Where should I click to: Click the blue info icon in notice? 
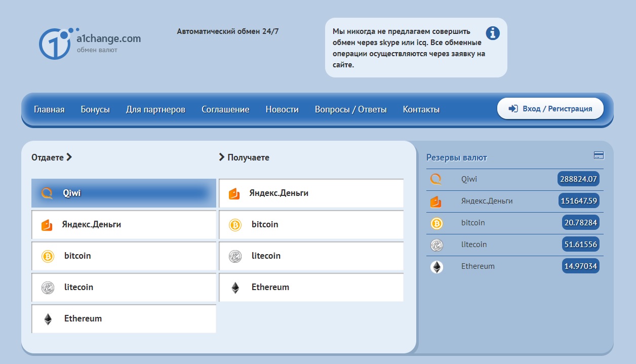point(493,33)
